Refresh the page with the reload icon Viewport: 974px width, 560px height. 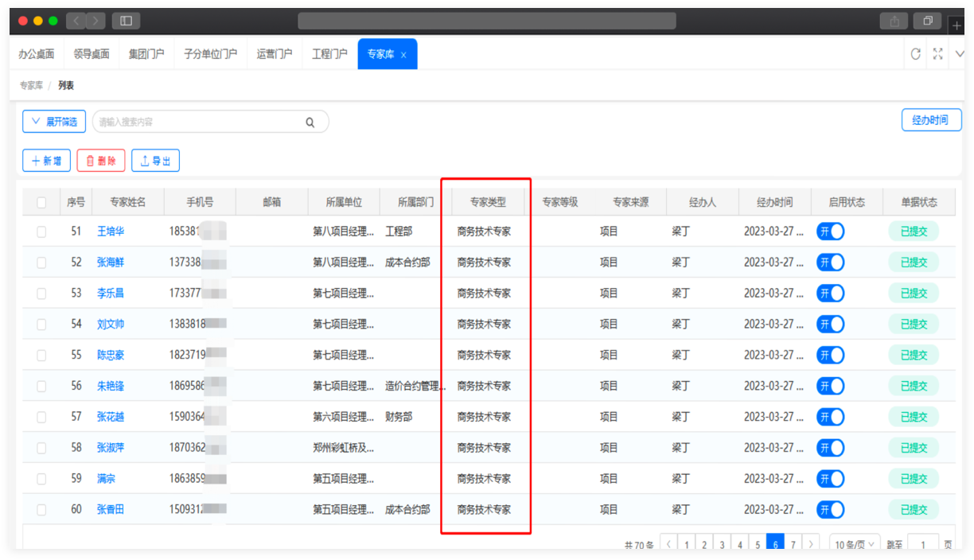pyautogui.click(x=916, y=54)
